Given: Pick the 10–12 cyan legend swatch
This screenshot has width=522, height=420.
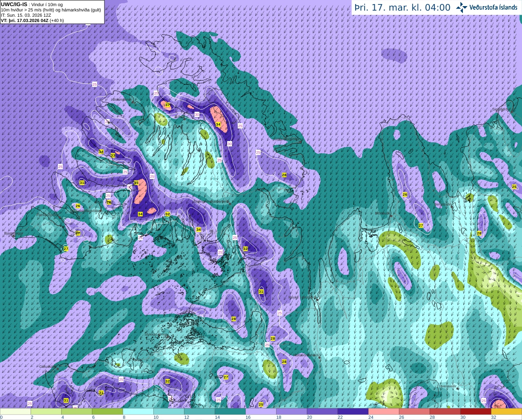Looking at the screenshot, I should [x=169, y=411].
